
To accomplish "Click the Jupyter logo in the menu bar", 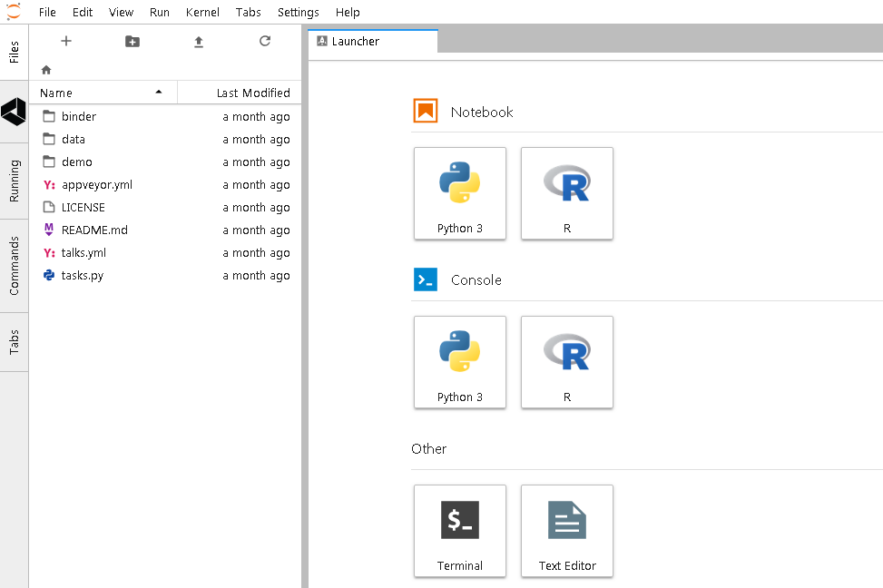I will tap(14, 11).
